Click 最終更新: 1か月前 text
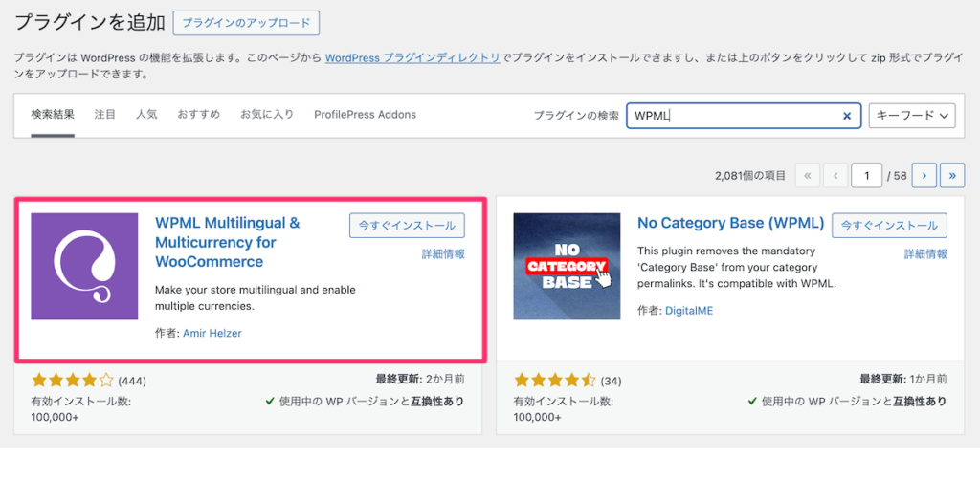This screenshot has width=980, height=481. 902,379
